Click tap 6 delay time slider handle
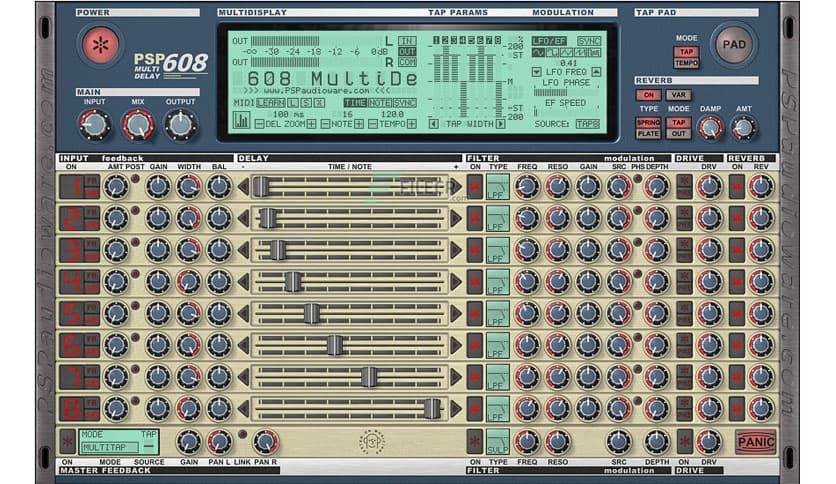The image size is (836, 484). click(334, 345)
